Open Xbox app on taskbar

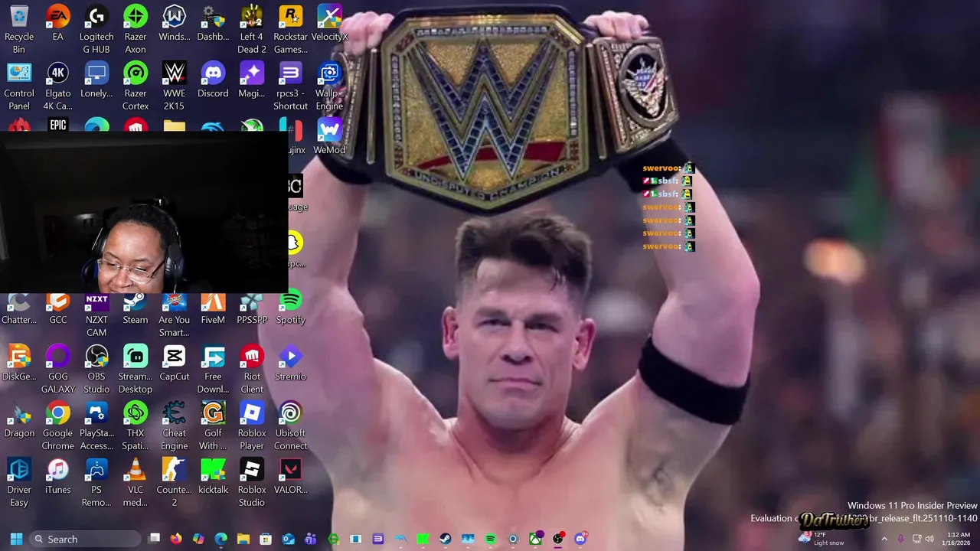[535, 539]
